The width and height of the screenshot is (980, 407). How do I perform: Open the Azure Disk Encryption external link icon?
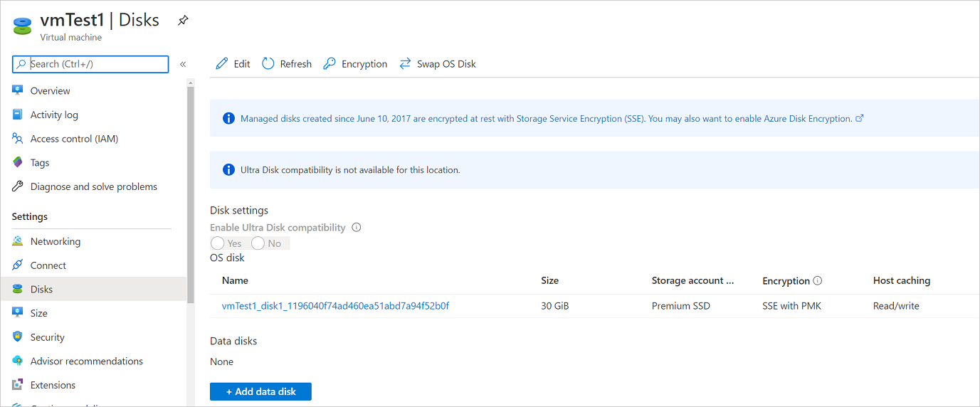click(860, 119)
